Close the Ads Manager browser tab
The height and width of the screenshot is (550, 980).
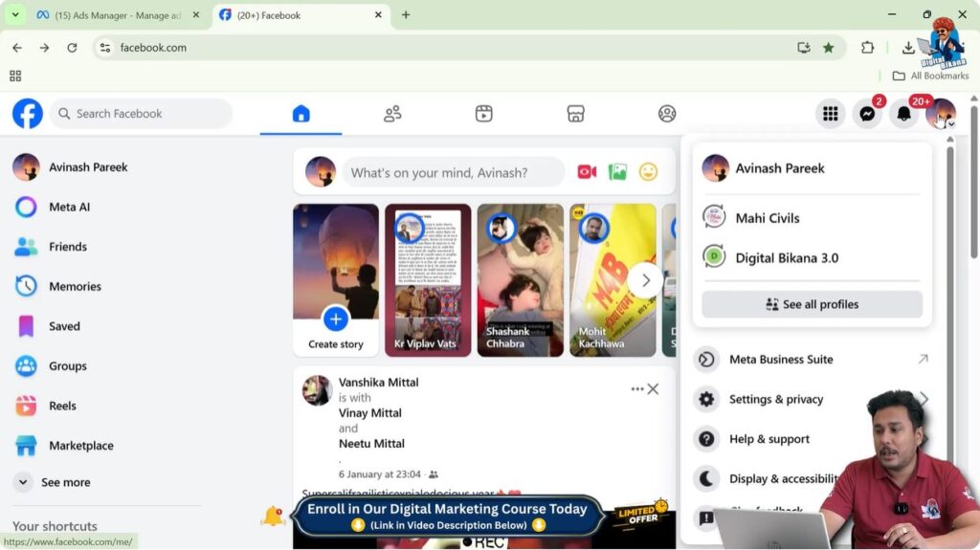tap(195, 15)
